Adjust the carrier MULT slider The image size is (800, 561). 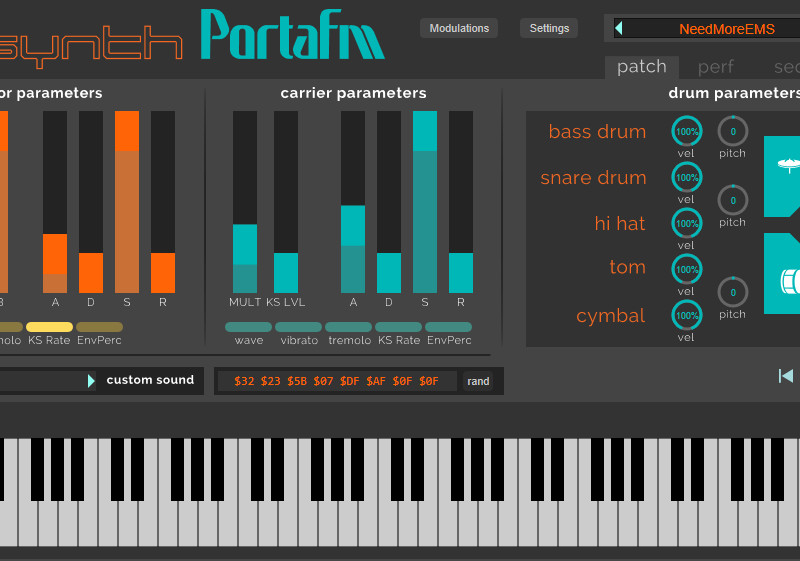[245, 245]
